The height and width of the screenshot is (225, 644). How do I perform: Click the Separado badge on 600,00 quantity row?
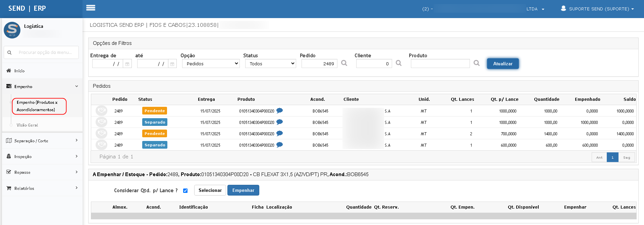point(155,145)
